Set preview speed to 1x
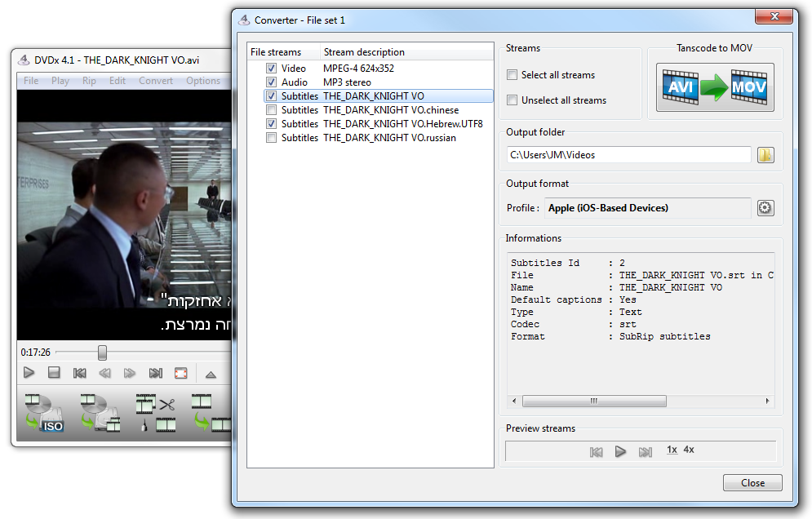 click(672, 450)
